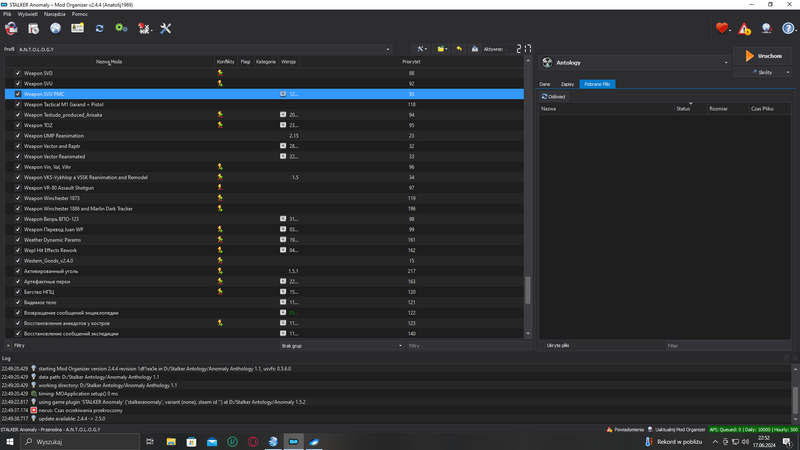Viewport: 800px width, 450px height.
Task: Open the Narzędzia menu
Action: coord(54,14)
